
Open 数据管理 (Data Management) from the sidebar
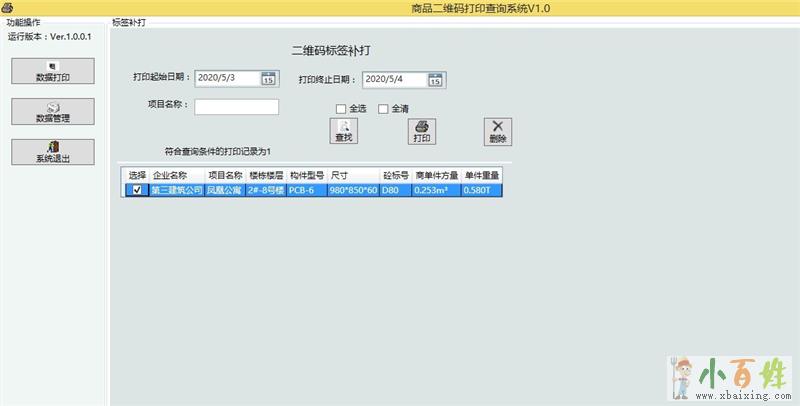pyautogui.click(x=53, y=111)
